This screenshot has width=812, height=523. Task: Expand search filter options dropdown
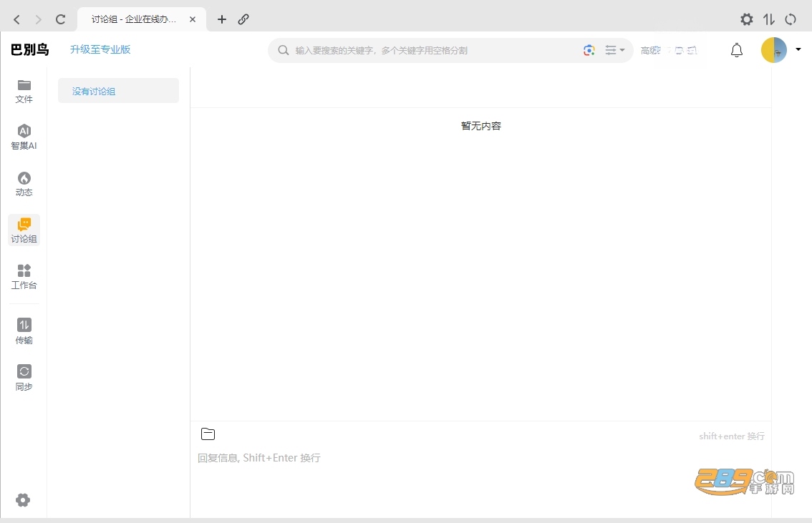pos(614,50)
